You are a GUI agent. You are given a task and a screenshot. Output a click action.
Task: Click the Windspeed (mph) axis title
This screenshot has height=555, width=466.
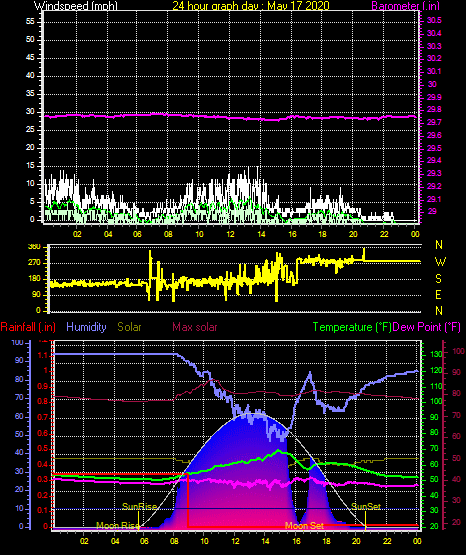point(76,6)
